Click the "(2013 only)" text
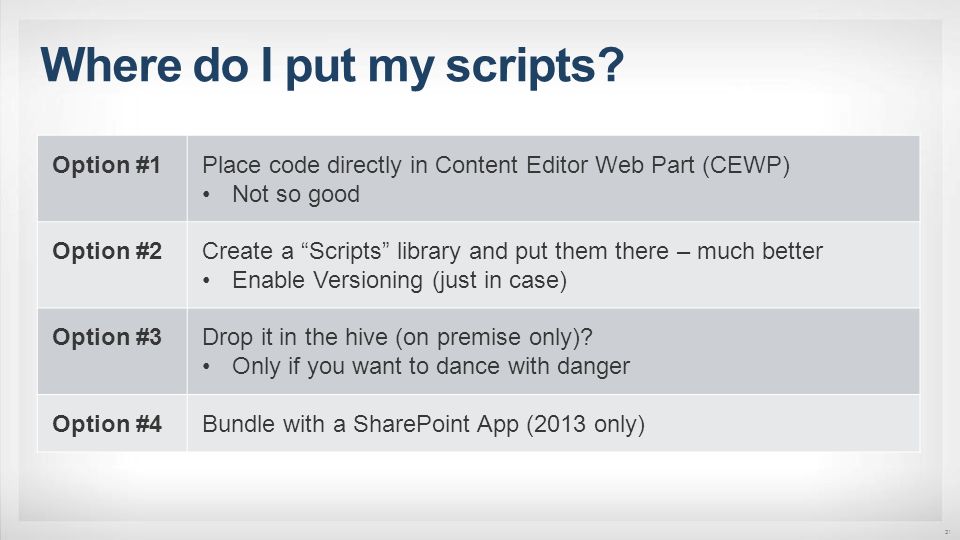 585,424
